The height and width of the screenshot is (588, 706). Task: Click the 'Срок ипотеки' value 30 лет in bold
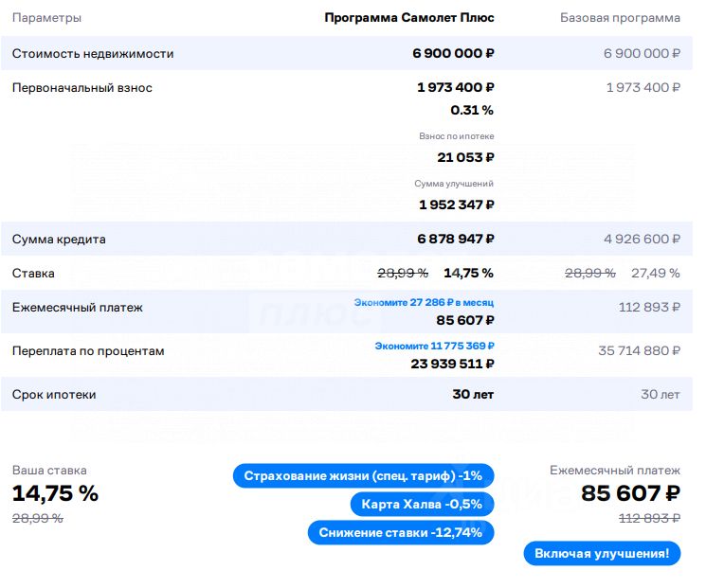click(473, 395)
